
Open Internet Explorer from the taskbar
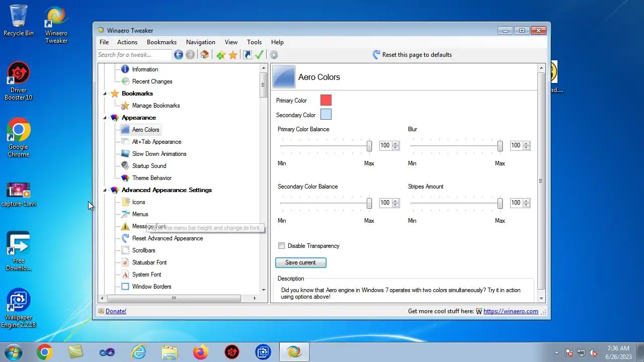[x=137, y=352]
